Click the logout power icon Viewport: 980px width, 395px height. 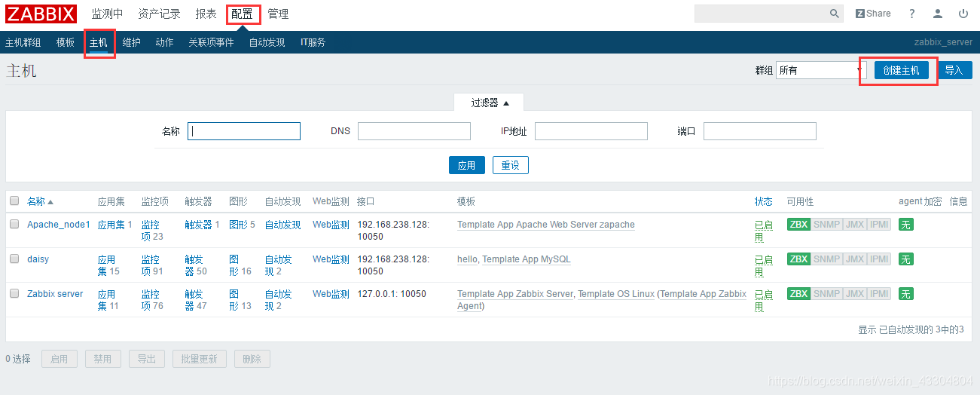963,14
